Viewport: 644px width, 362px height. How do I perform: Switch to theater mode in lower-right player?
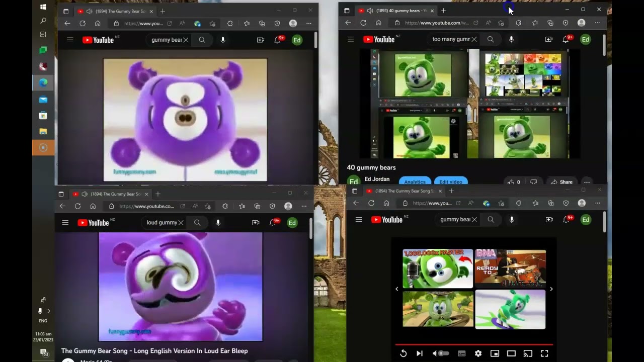pos(511,353)
